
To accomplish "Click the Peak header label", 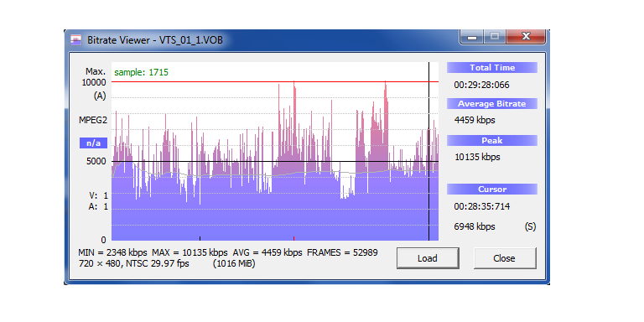I will (492, 141).
